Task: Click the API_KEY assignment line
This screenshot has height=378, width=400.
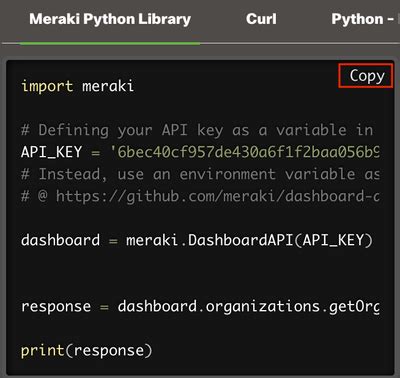Action: 200,152
